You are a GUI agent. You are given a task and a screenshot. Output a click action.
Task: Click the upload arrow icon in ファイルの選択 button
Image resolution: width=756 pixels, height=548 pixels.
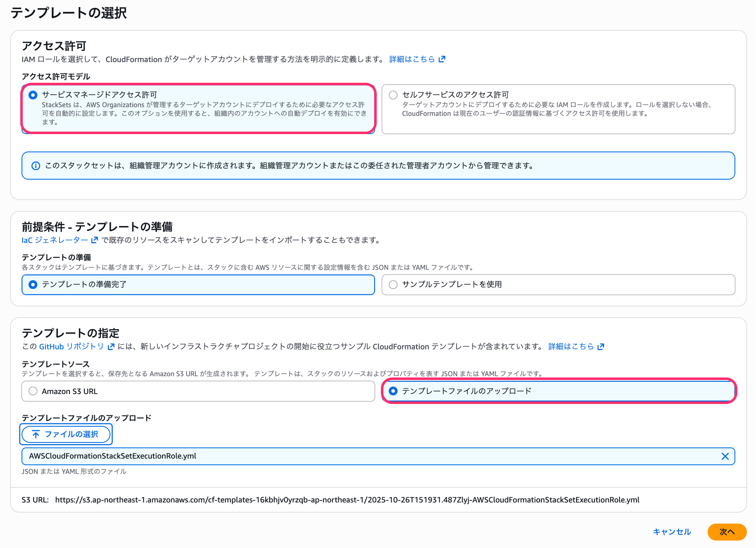pyautogui.click(x=36, y=434)
